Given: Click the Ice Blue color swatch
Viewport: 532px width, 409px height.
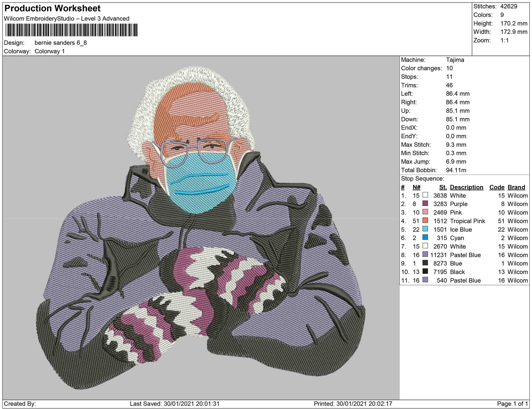Looking at the screenshot, I should (x=425, y=229).
